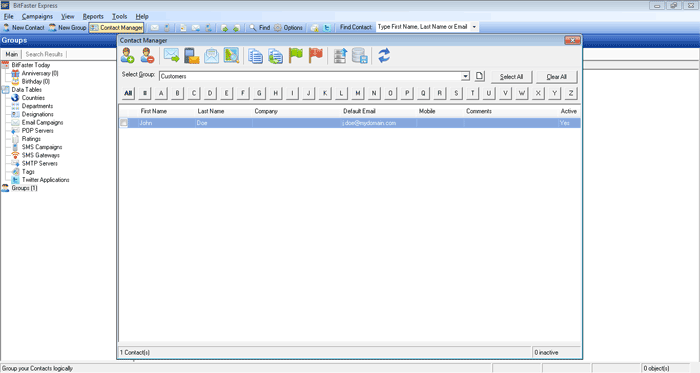Open the Find Contact dropdown arrow
The width and height of the screenshot is (700, 373).
click(x=474, y=27)
